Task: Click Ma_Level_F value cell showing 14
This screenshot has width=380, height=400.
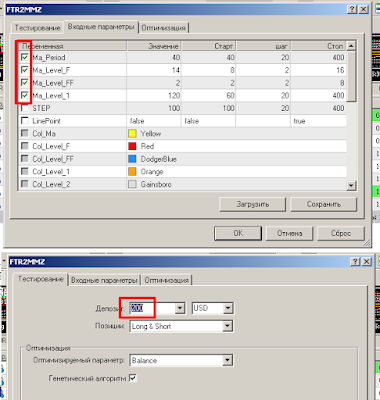Action: click(x=154, y=70)
